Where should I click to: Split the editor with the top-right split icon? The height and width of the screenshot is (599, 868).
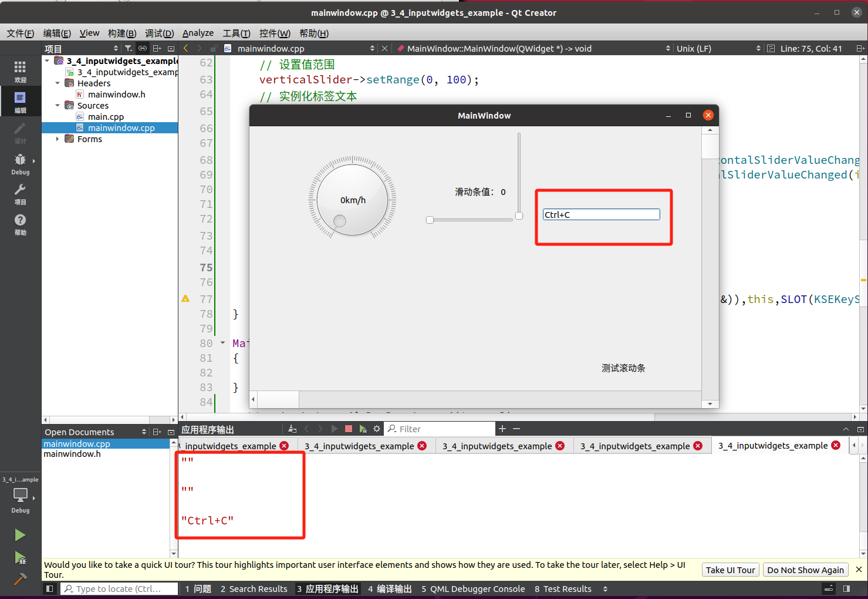860,48
